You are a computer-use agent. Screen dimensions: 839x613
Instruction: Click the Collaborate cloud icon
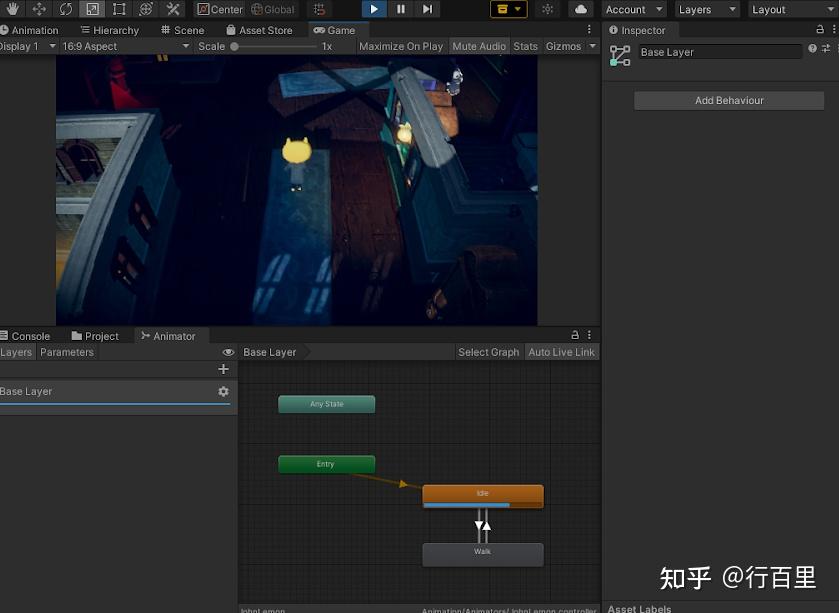tap(581, 9)
